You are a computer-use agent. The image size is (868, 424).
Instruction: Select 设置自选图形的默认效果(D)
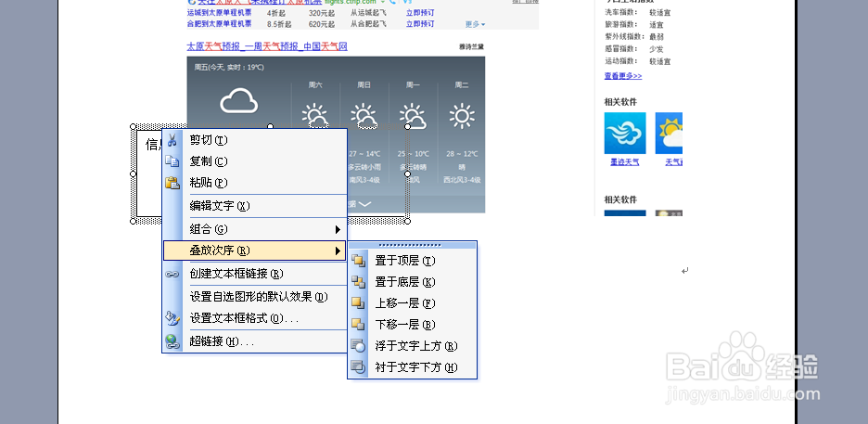click(255, 297)
